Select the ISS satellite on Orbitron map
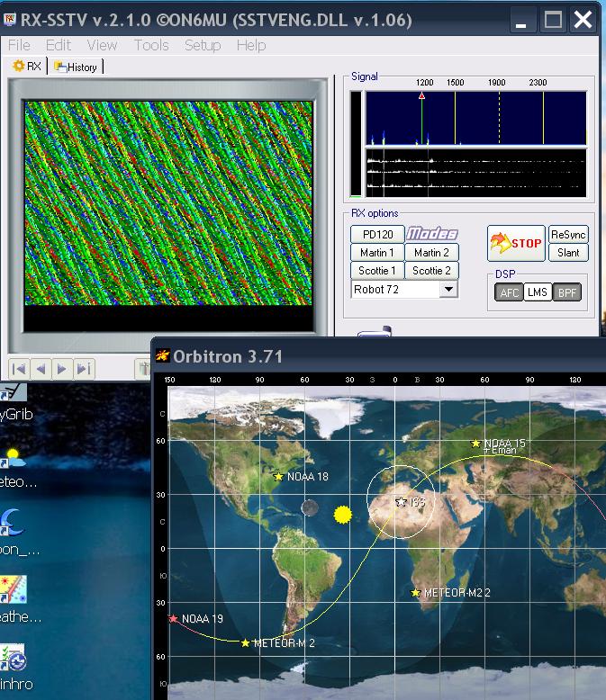Viewport: 606px width, 700px height. tap(401, 502)
